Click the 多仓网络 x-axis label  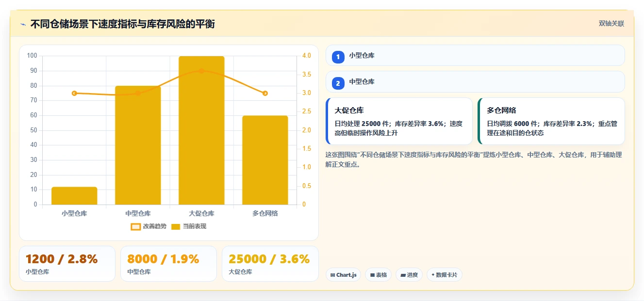coord(265,213)
